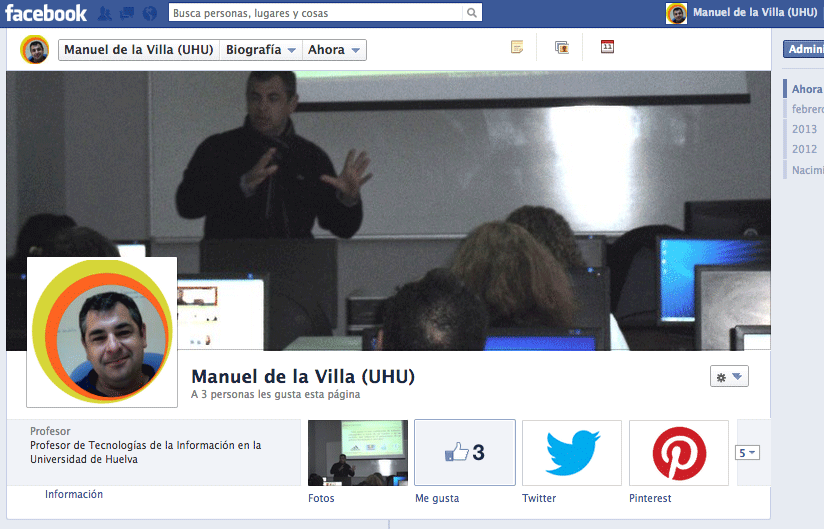Open notifications globe icon
Image resolution: width=824 pixels, height=529 pixels.
[x=150, y=14]
